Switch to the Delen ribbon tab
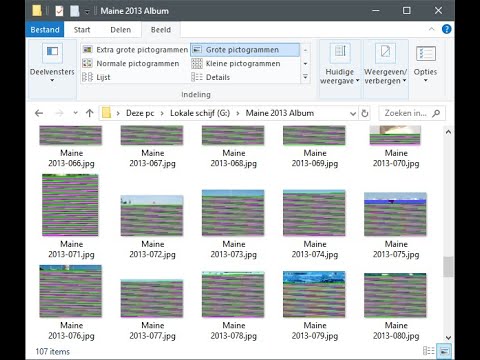The image size is (480, 360). (x=120, y=30)
